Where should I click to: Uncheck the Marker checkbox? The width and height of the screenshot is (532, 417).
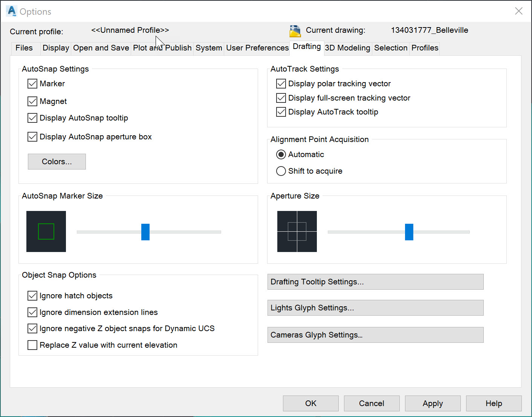pyautogui.click(x=32, y=84)
